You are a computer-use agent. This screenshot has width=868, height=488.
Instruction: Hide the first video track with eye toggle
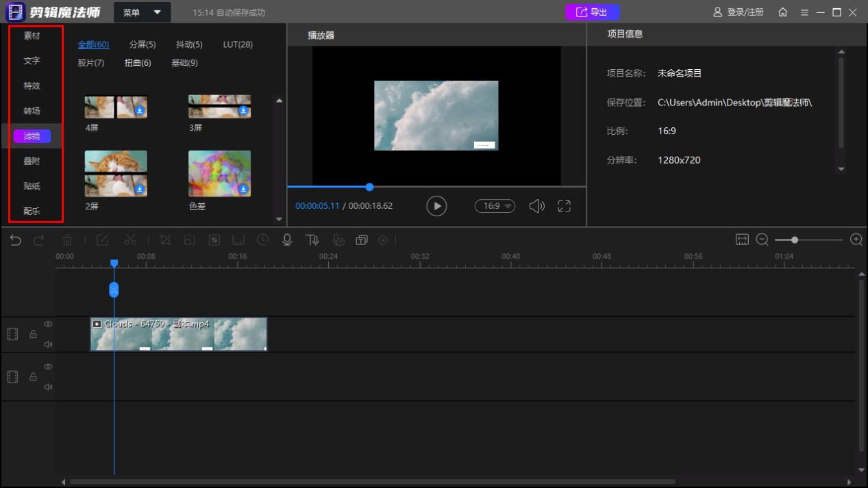(x=48, y=324)
